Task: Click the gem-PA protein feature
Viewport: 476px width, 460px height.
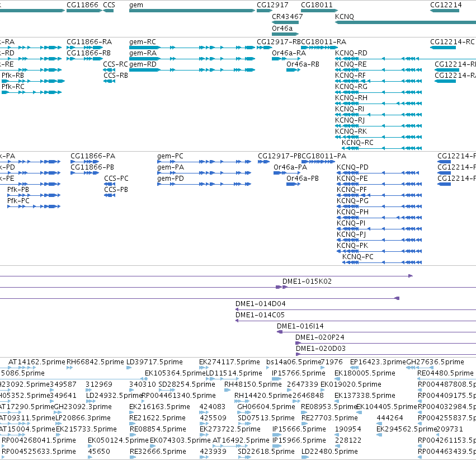Action: [204, 173]
